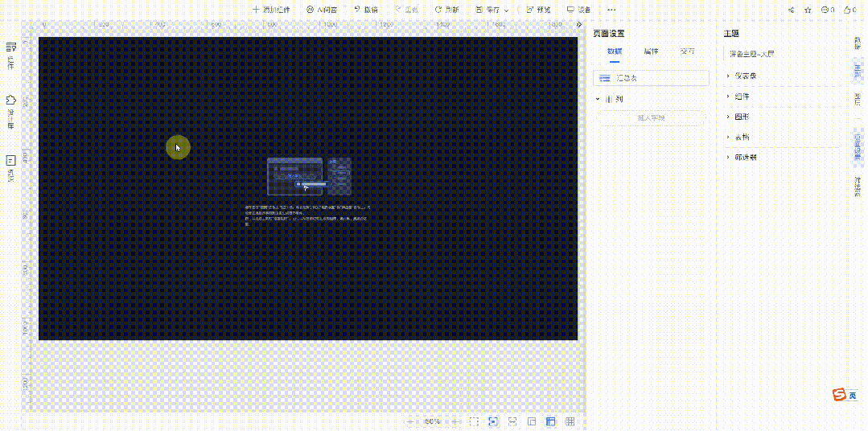The height and width of the screenshot is (431, 868).
Task: Open 页面设置 vertical tab on far right
Action: pyautogui.click(x=858, y=147)
